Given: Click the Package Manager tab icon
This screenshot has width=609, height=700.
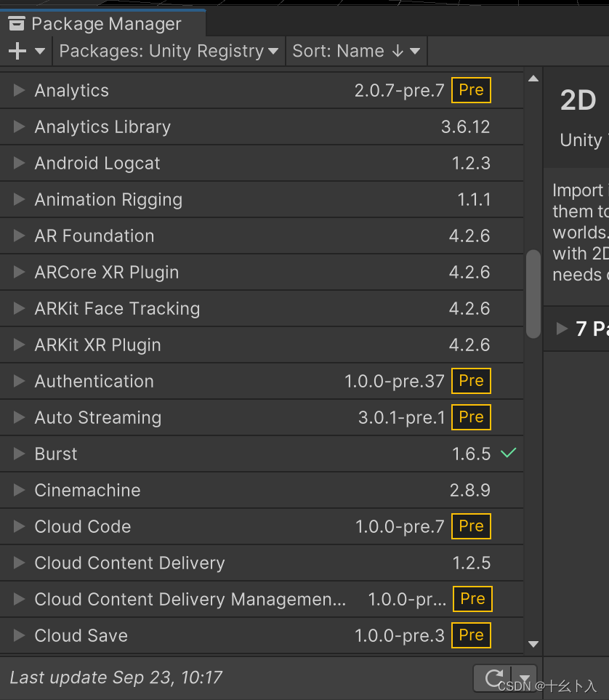Looking at the screenshot, I should click(17, 23).
